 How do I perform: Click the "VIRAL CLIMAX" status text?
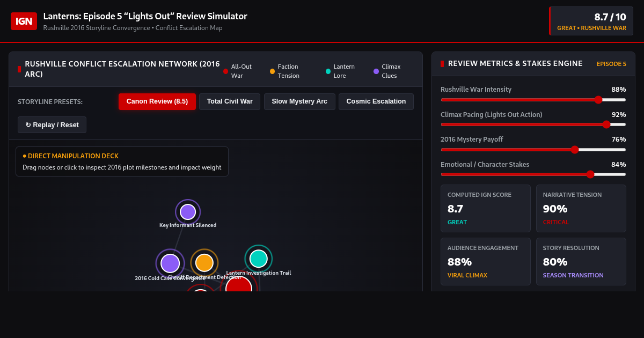click(x=467, y=275)
